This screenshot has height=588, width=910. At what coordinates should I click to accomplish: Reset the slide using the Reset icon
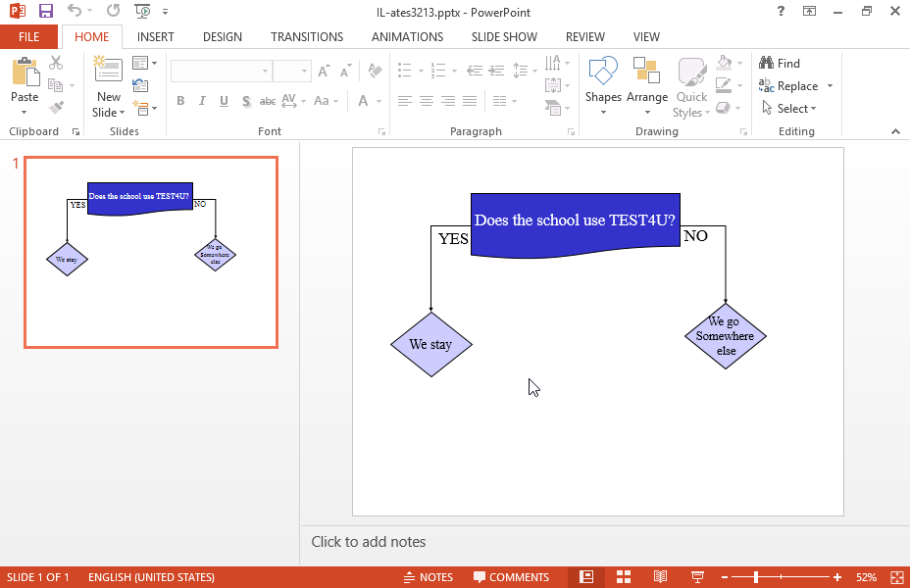tap(140, 85)
